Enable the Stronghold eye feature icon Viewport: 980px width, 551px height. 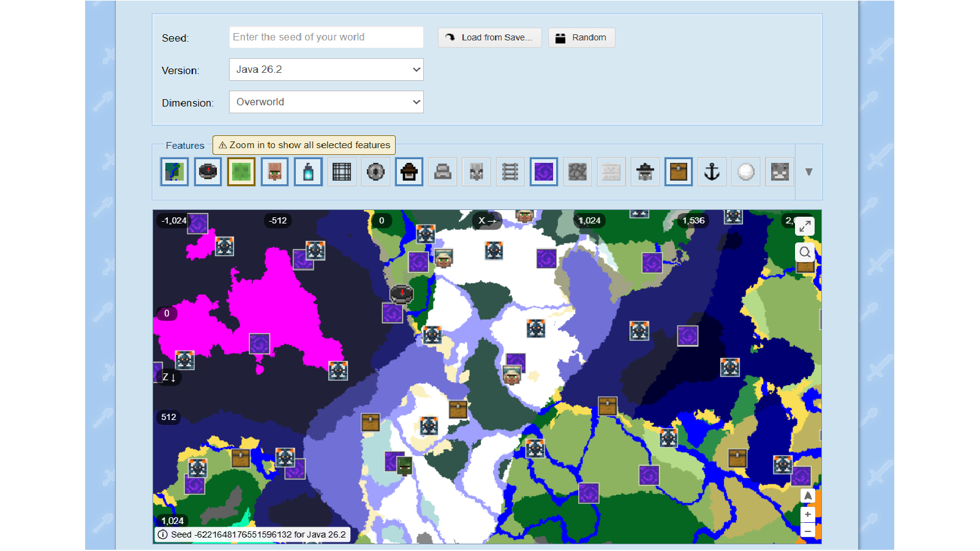375,172
